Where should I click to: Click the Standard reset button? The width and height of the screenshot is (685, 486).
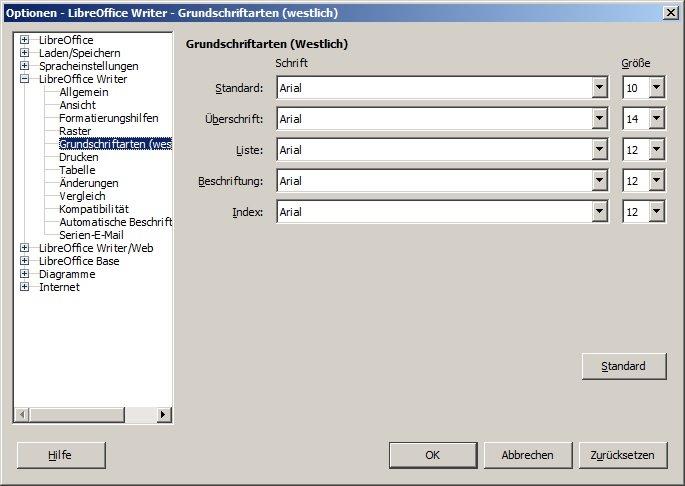[x=624, y=366]
